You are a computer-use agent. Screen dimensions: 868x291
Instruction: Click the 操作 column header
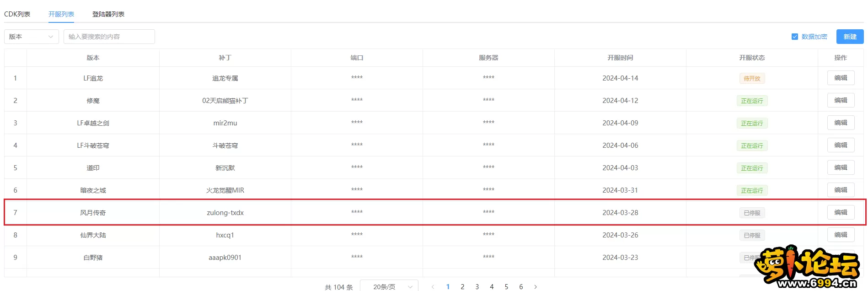(x=841, y=58)
